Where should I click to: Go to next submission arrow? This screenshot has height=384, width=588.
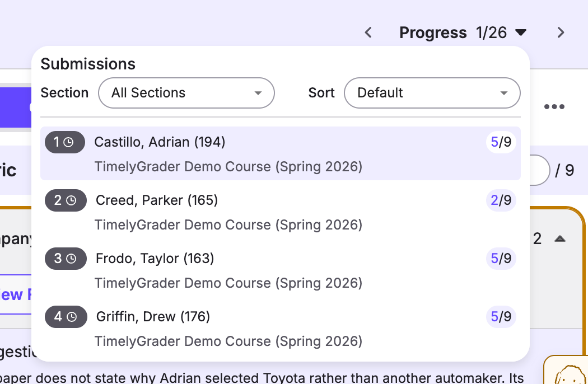coord(561,32)
